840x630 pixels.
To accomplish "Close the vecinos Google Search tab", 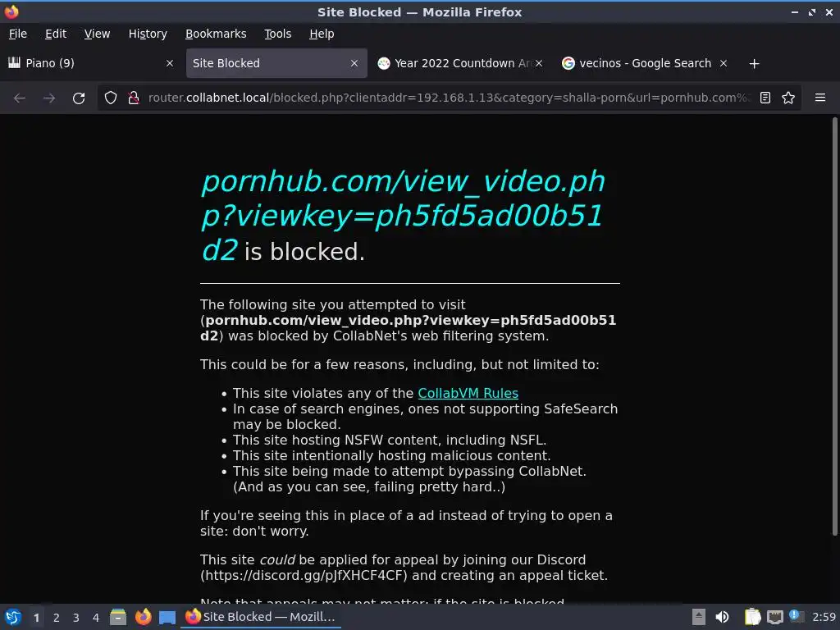I will (x=724, y=63).
